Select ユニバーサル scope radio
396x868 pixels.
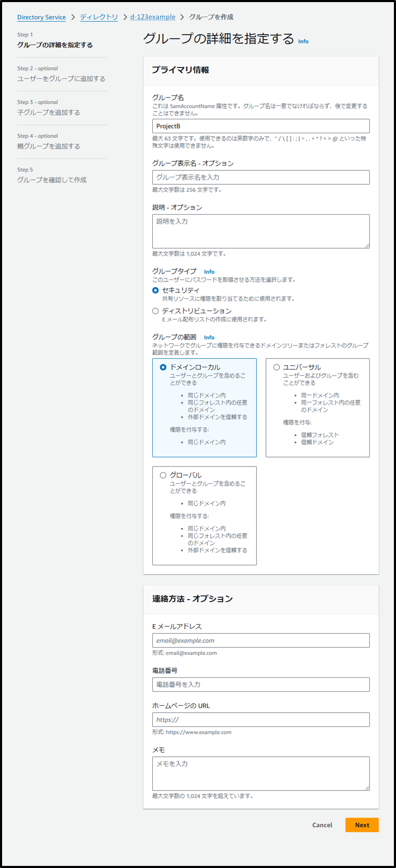pyautogui.click(x=276, y=367)
